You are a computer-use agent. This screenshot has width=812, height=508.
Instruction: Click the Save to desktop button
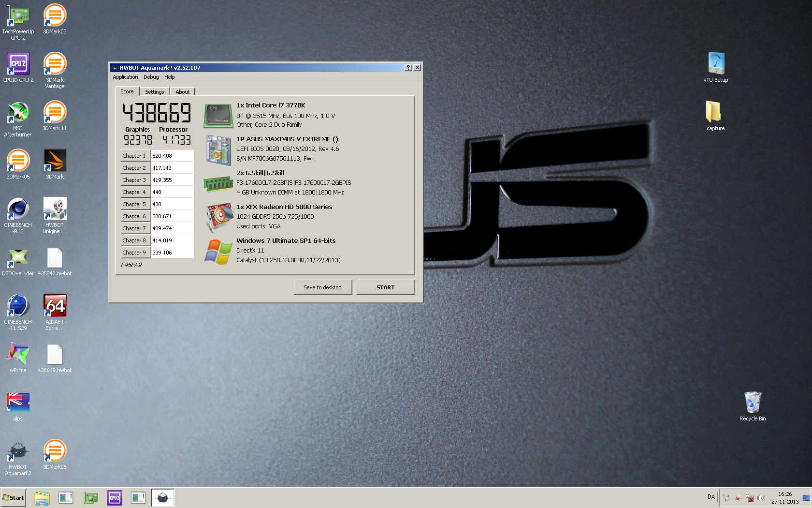322,287
